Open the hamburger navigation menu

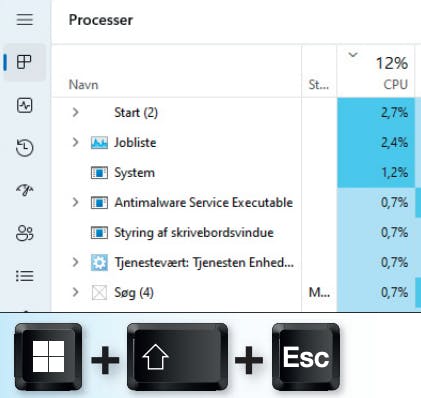coord(25,19)
